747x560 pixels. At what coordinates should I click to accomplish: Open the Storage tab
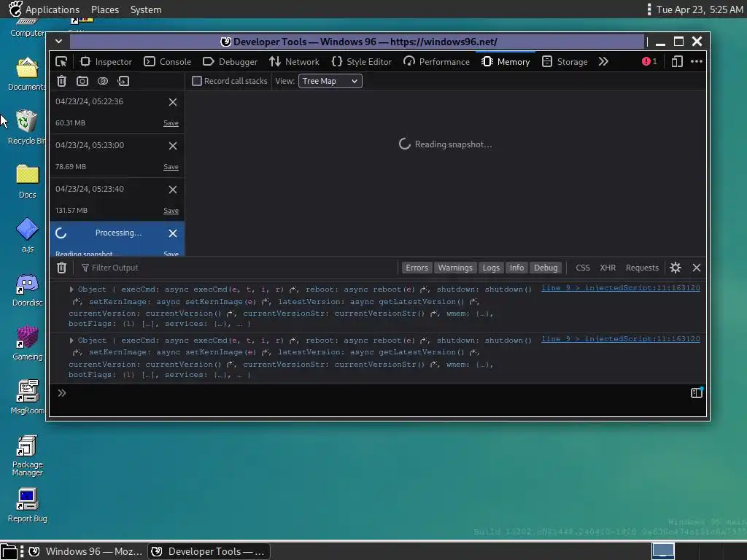[x=565, y=61]
